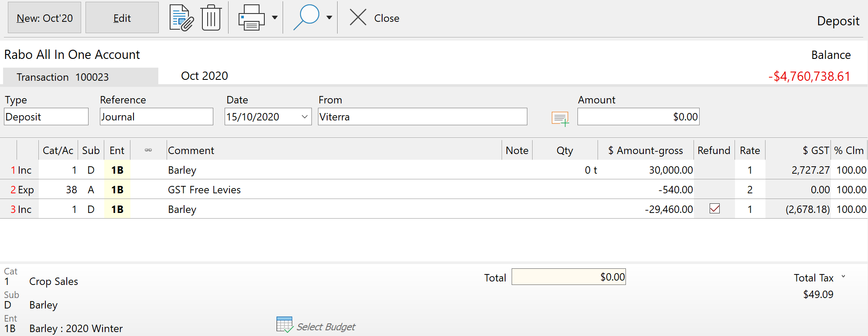Click the $49.09 total tax value
Screen dimensions: 868x336
818,295
